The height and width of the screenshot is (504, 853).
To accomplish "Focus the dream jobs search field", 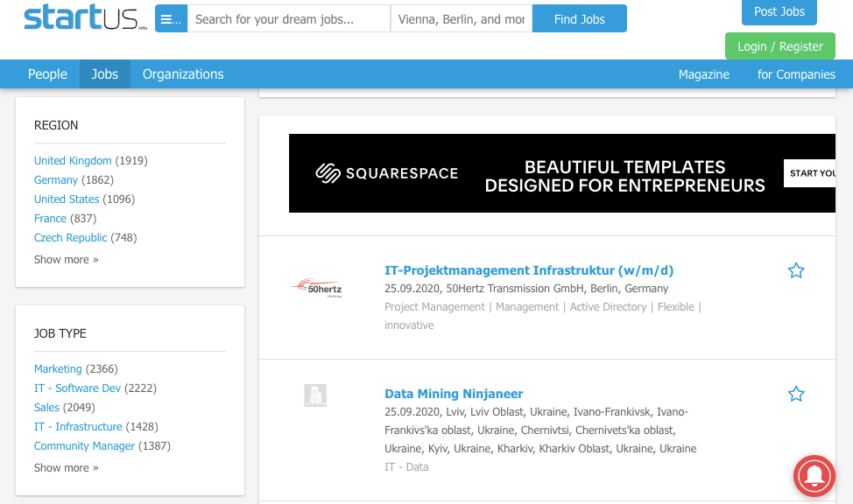I will (x=288, y=19).
